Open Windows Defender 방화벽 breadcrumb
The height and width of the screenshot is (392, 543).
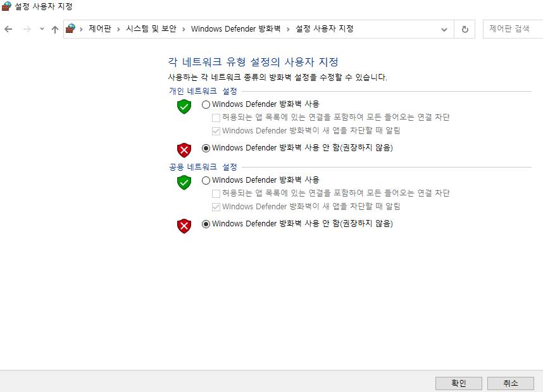click(x=235, y=28)
